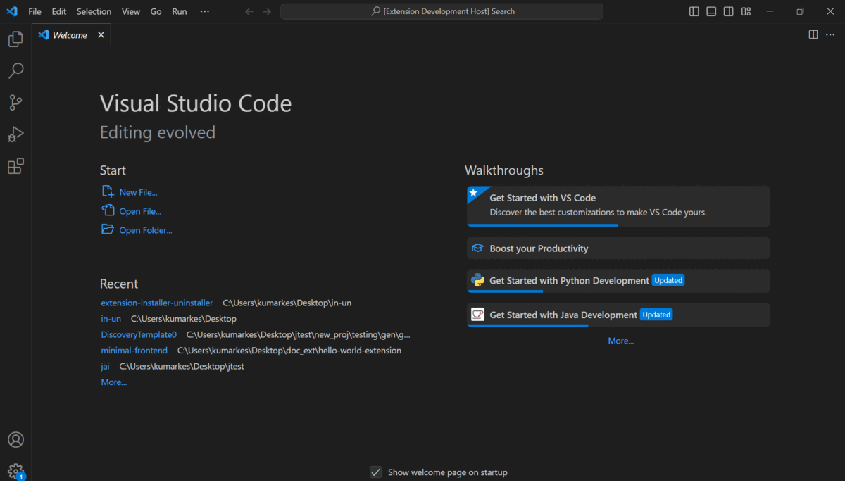
Task: Click the Open File icon under Start
Action: (x=108, y=210)
